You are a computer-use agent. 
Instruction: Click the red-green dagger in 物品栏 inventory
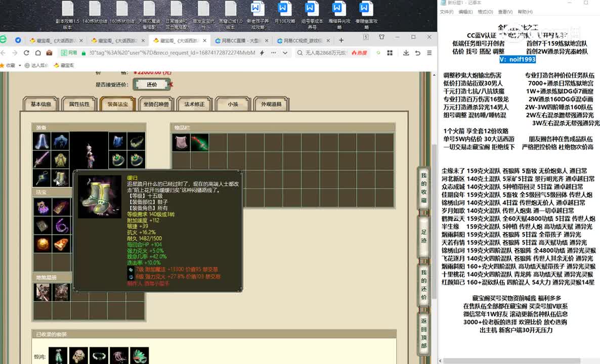(x=199, y=143)
